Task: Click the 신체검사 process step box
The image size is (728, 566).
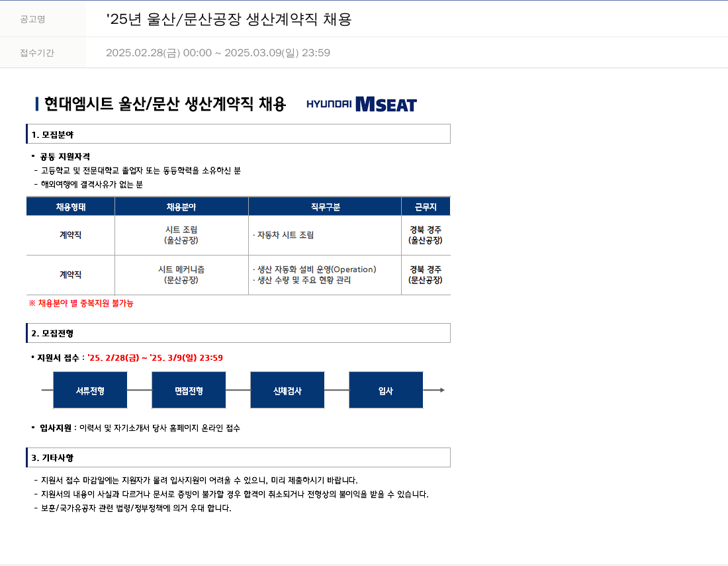Action: (287, 390)
